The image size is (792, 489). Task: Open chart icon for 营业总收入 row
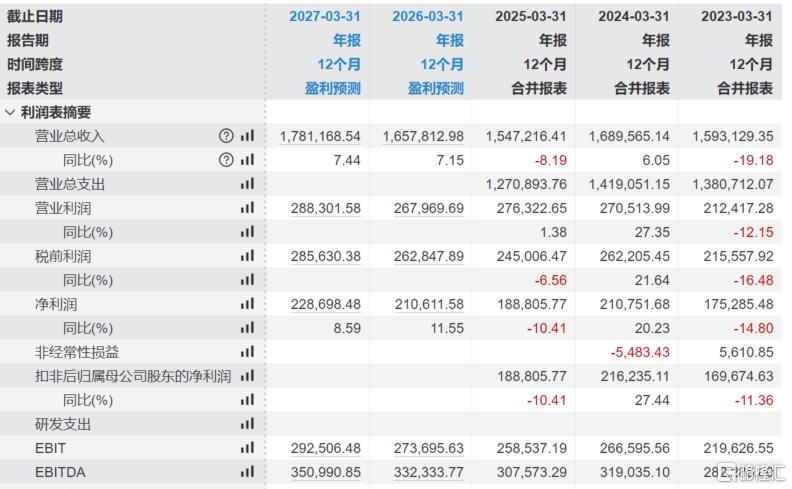(247, 136)
